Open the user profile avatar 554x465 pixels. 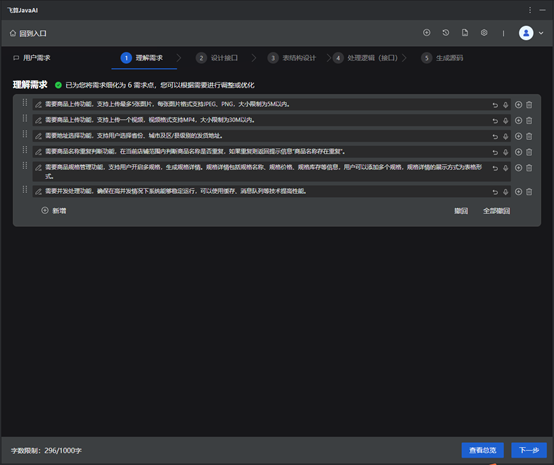point(526,33)
